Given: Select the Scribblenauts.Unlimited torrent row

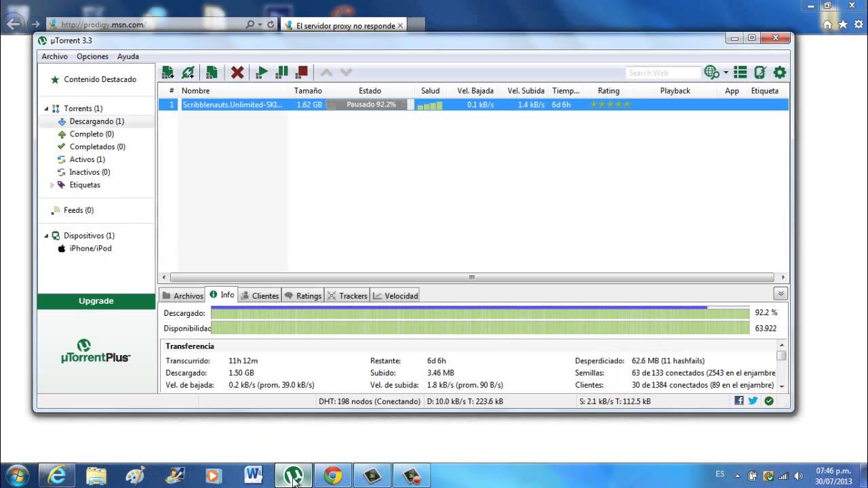Looking at the screenshot, I should [x=473, y=104].
